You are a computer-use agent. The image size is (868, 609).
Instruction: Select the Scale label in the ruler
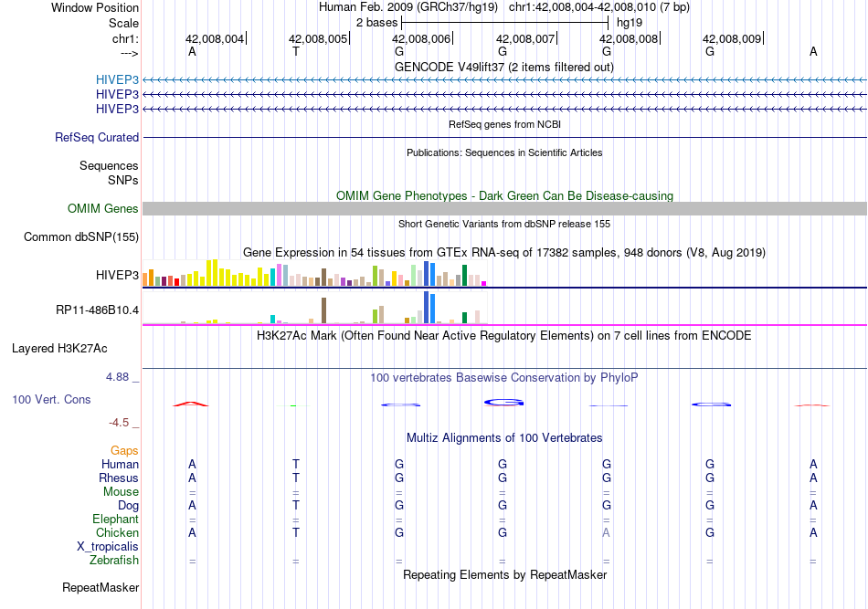(x=123, y=23)
